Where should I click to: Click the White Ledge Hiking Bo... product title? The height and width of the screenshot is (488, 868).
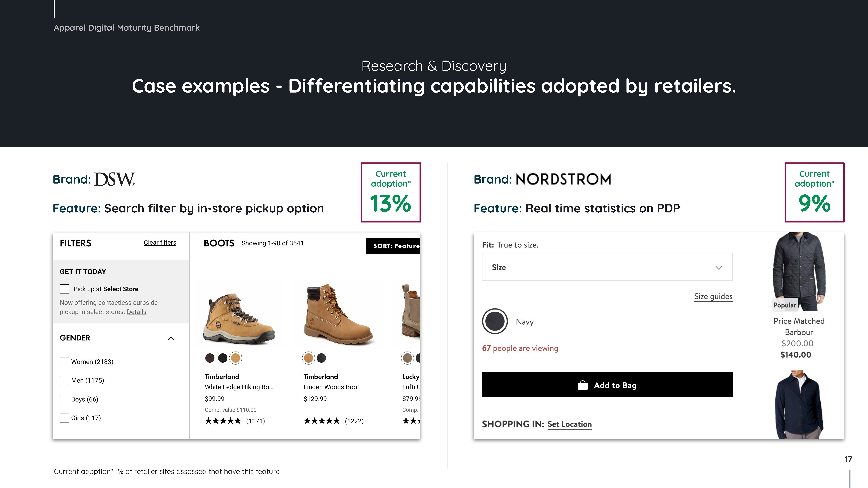239,387
